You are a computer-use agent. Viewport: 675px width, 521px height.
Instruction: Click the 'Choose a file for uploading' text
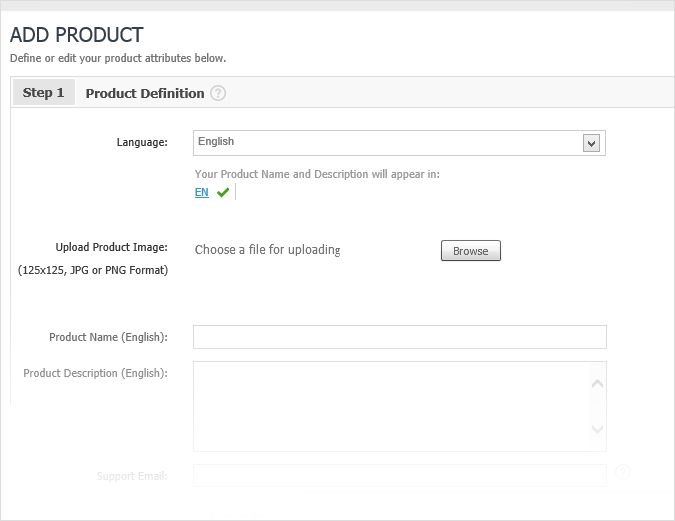pos(267,250)
